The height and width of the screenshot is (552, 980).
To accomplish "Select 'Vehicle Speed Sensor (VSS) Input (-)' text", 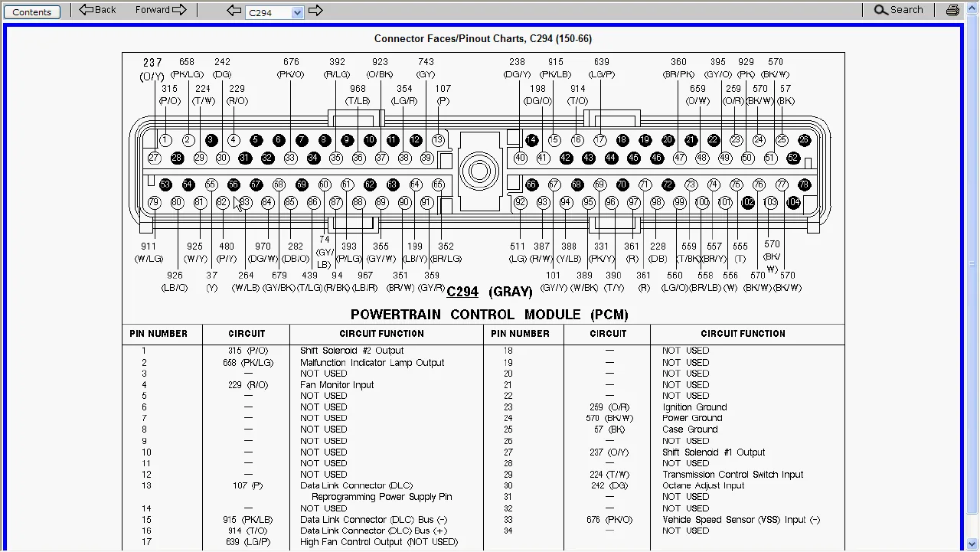I will coord(741,519).
